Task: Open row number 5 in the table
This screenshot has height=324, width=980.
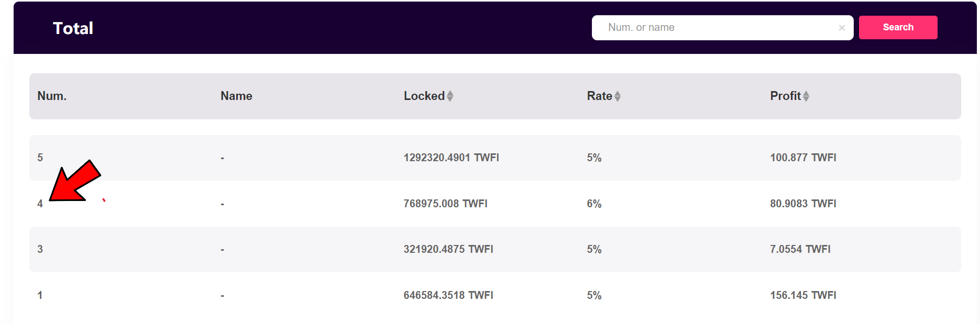Action: 40,158
